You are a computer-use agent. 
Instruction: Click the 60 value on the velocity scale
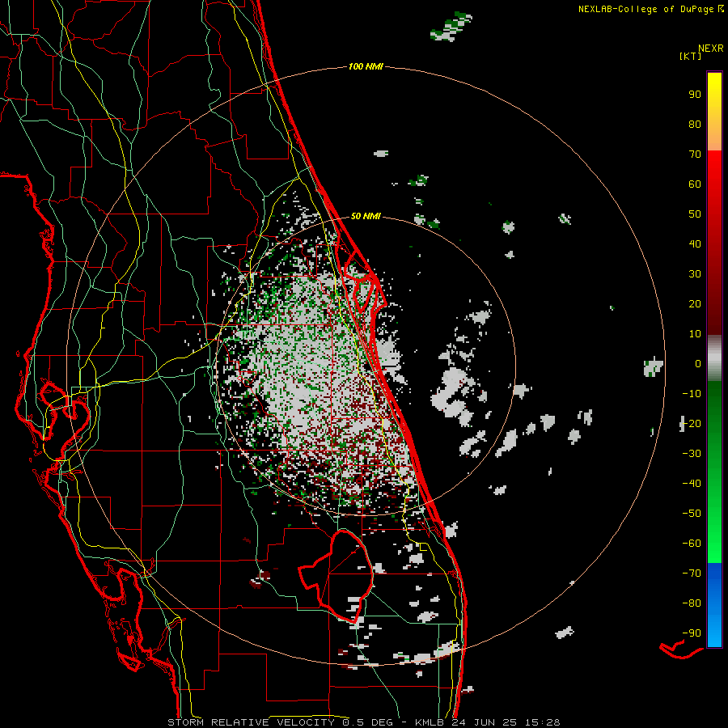(x=695, y=184)
